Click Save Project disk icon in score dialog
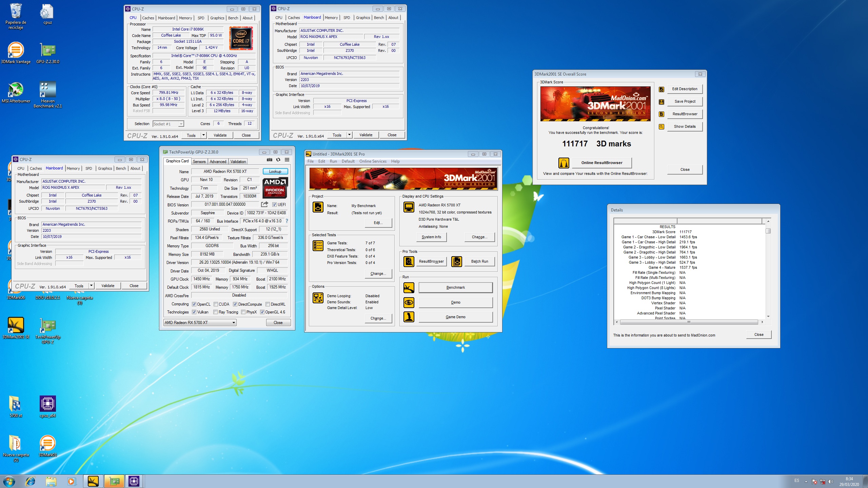This screenshot has width=868, height=488. pos(661,102)
